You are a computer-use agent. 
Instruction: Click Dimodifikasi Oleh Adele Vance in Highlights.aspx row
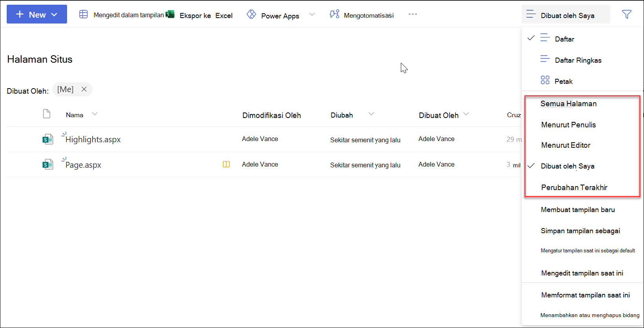click(x=260, y=139)
